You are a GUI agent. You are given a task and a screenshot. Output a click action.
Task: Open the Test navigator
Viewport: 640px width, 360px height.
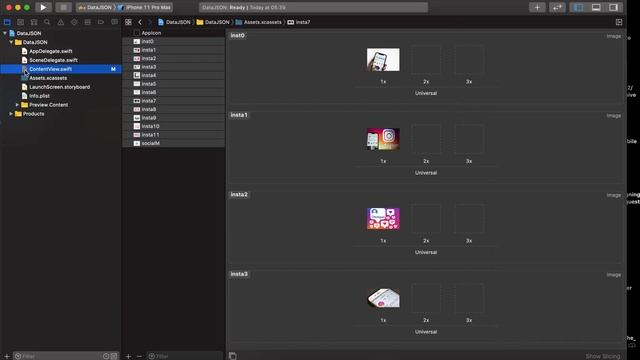click(x=74, y=22)
